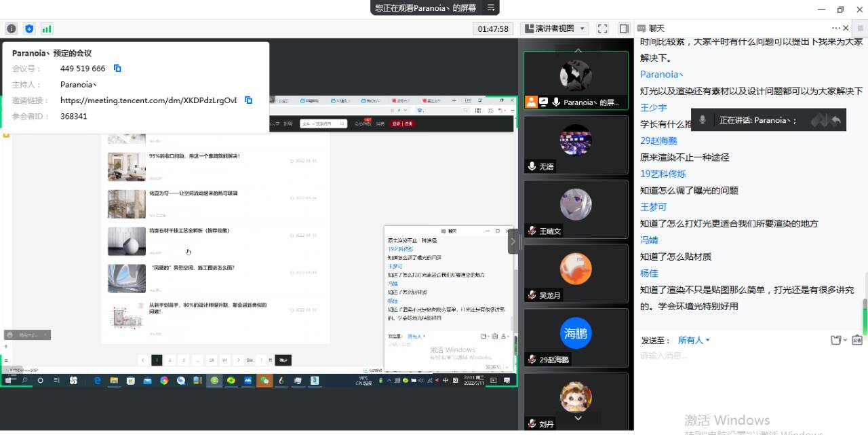Close the chat panel
Viewport: 868px width, 435px height.
pos(846,28)
